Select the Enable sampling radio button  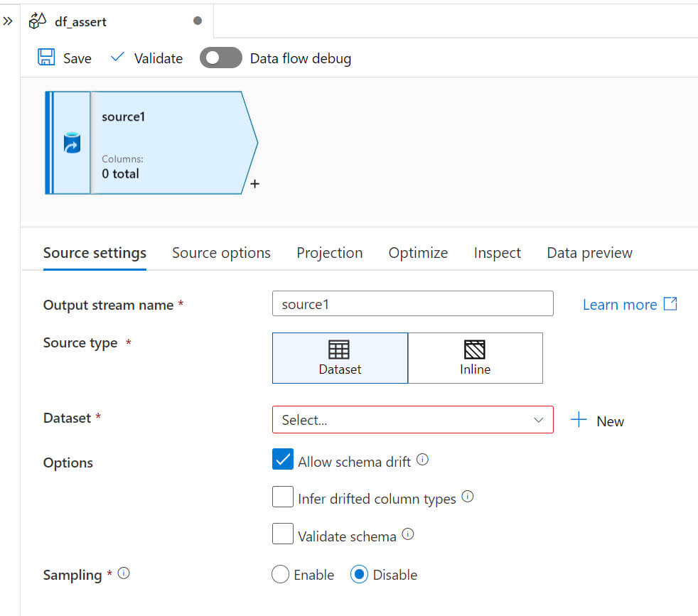280,574
